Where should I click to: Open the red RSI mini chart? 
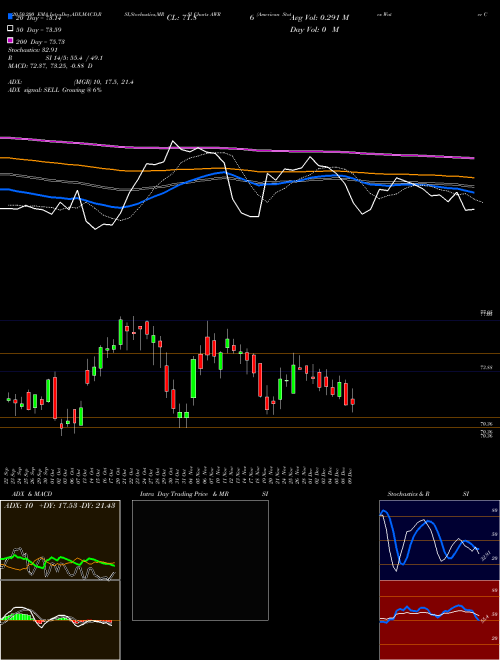tap(439, 620)
